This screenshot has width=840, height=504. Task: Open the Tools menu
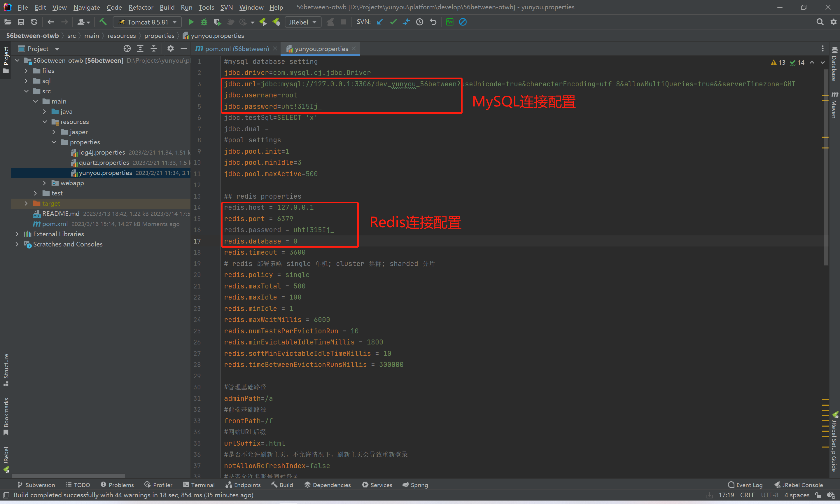tap(206, 7)
